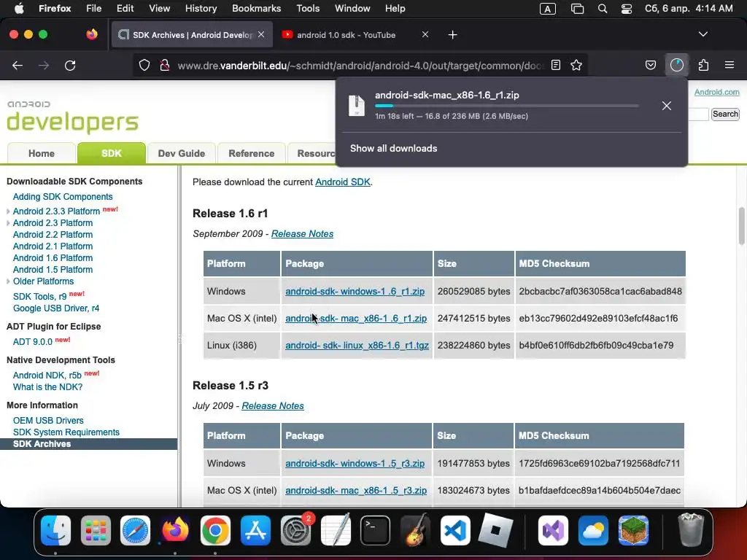Click the page vertical scrollbar thumb
Image resolution: width=747 pixels, height=560 pixels.
[x=741, y=226]
